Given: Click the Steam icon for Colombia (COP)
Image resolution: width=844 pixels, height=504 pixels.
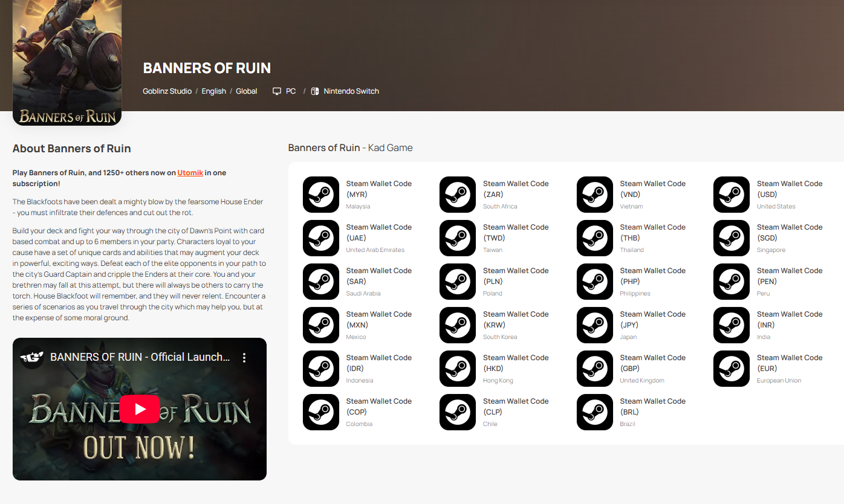Looking at the screenshot, I should click(x=320, y=412).
